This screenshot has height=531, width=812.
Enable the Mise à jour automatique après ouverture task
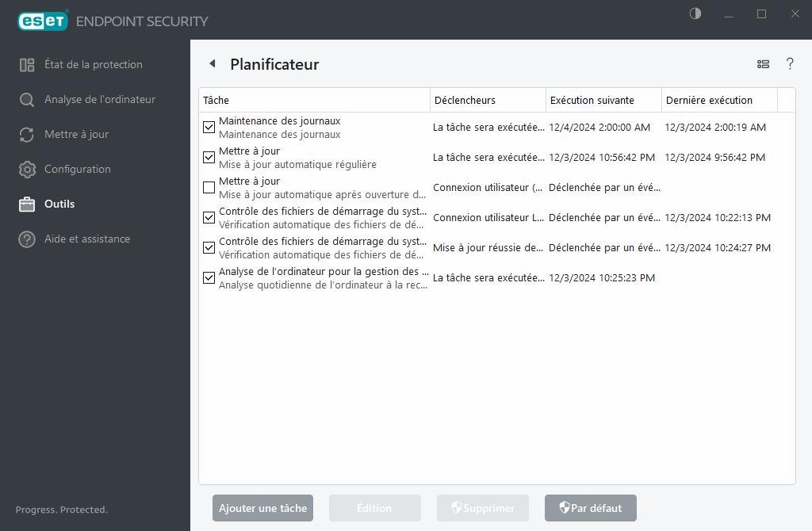click(209, 187)
